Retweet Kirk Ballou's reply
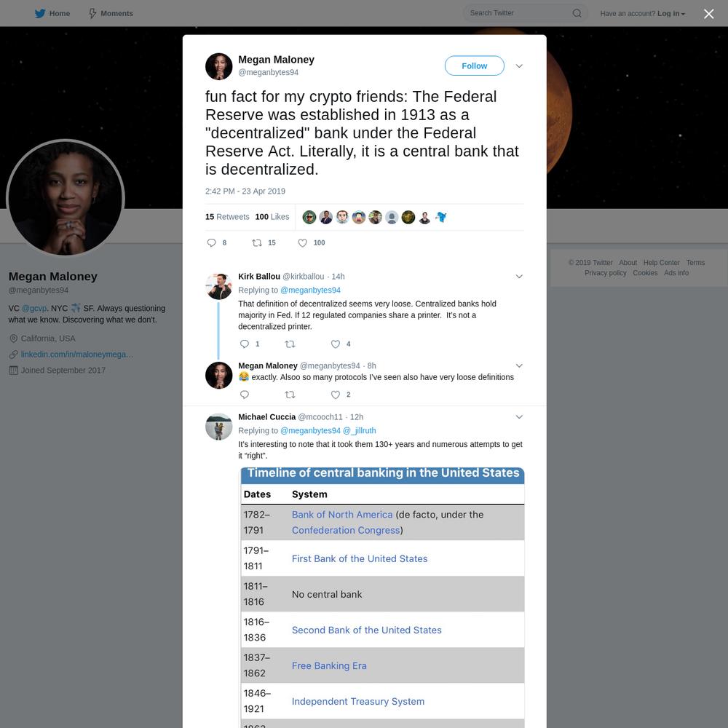This screenshot has width=728, height=728. pyautogui.click(x=290, y=344)
